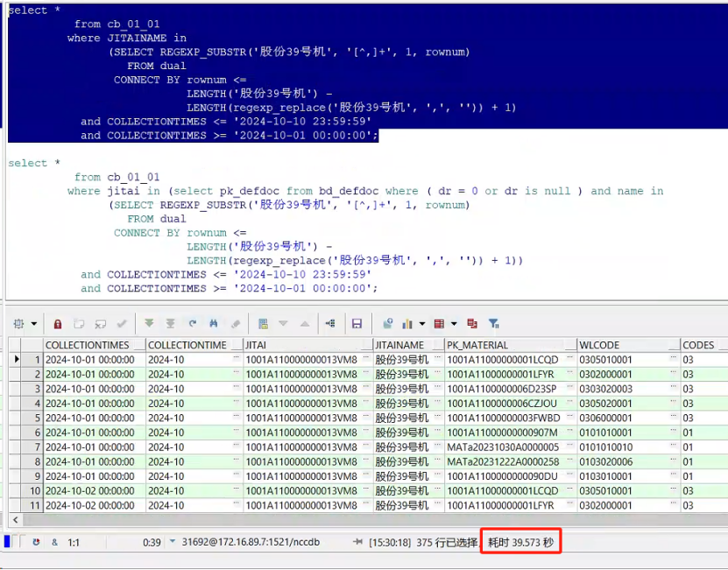Select row number 1 in result grid
The height and width of the screenshot is (570, 728).
point(32,360)
